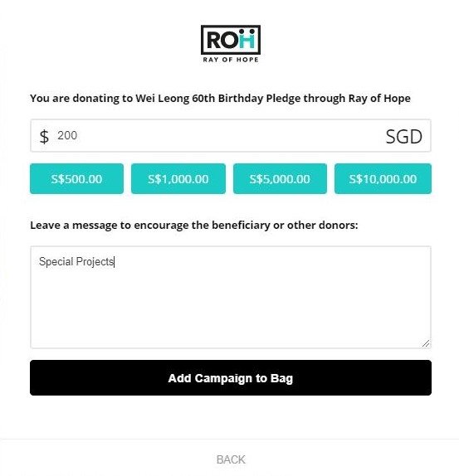Choose the S$500.00 preset amount
The width and height of the screenshot is (459, 476).
(x=76, y=178)
